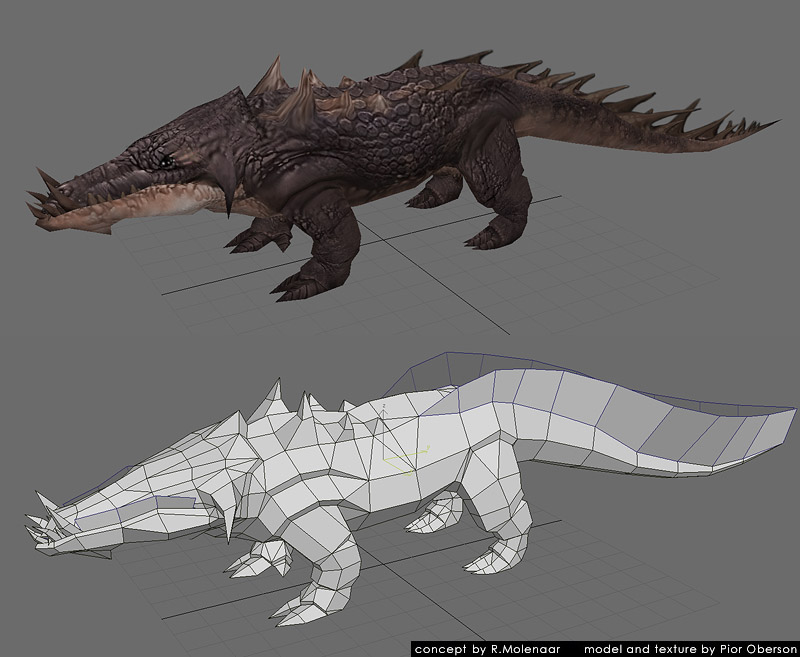Click the 'model and texture by Pior Oberson' text
The width and height of the screenshot is (800, 657).
pyautogui.click(x=690, y=649)
